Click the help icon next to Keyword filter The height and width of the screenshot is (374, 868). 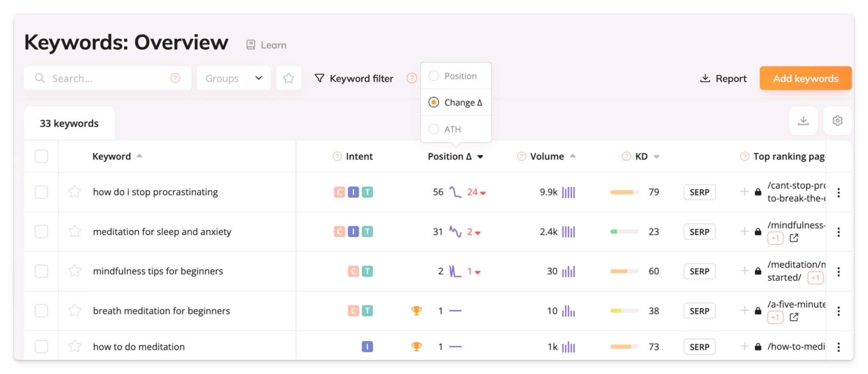coord(411,78)
